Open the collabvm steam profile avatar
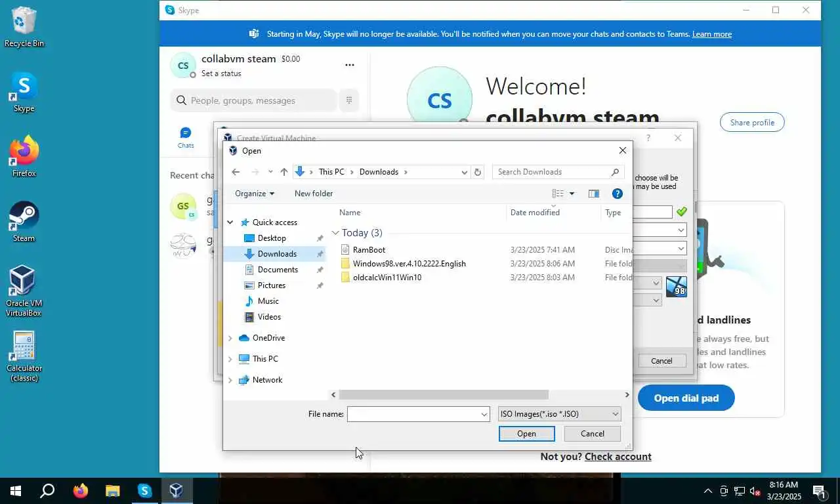Viewport: 840px width, 504px height. pos(183,65)
